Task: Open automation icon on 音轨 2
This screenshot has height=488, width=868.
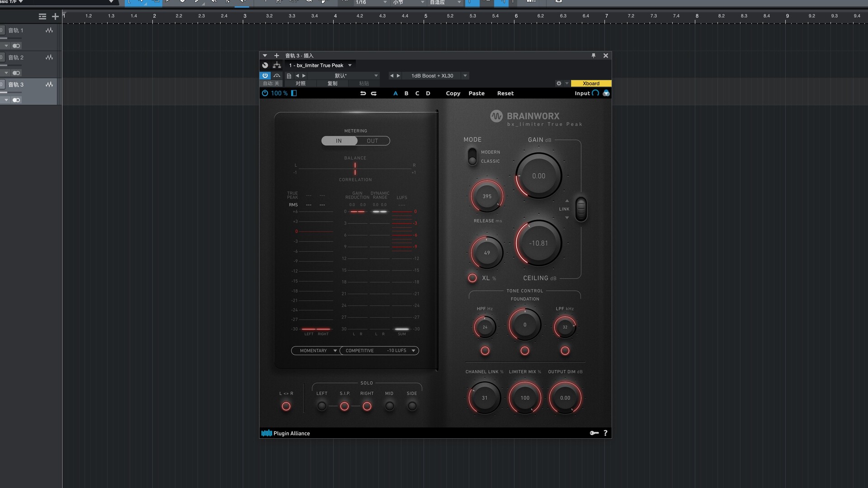Action: click(x=49, y=57)
